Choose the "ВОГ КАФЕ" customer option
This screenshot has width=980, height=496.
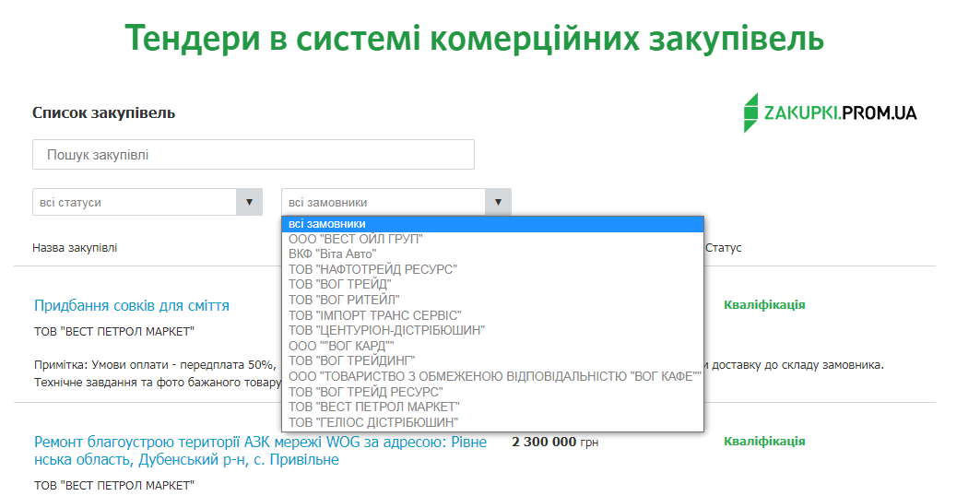[494, 376]
